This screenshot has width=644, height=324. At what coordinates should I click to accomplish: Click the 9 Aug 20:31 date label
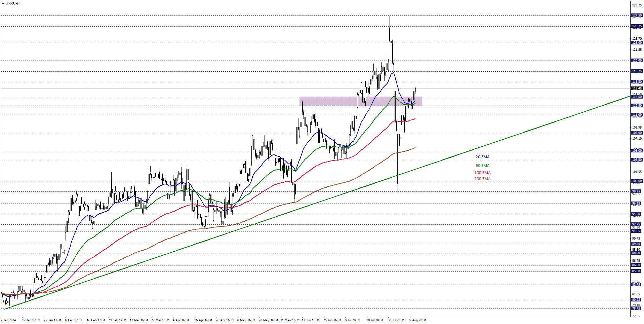tap(418, 320)
